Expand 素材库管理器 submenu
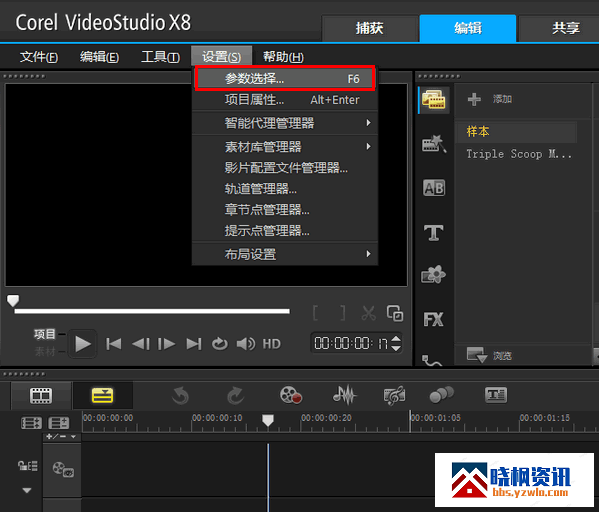The image size is (599, 512). (x=285, y=147)
